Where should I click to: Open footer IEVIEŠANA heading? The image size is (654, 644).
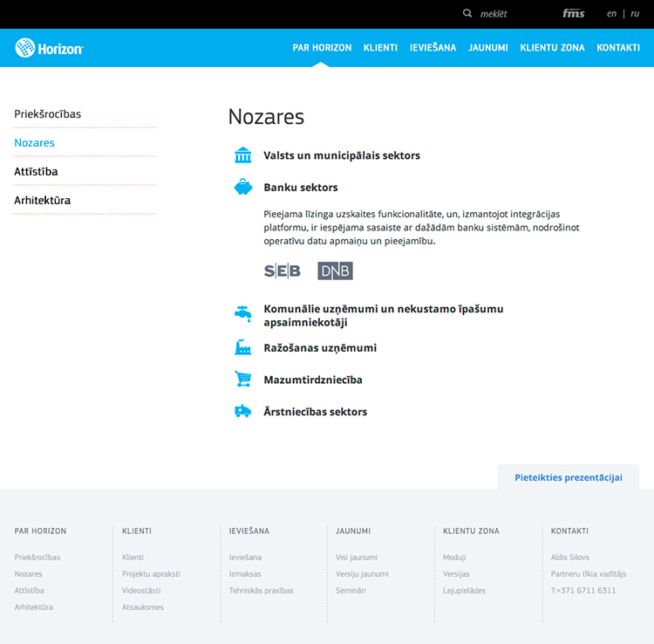[x=249, y=531]
